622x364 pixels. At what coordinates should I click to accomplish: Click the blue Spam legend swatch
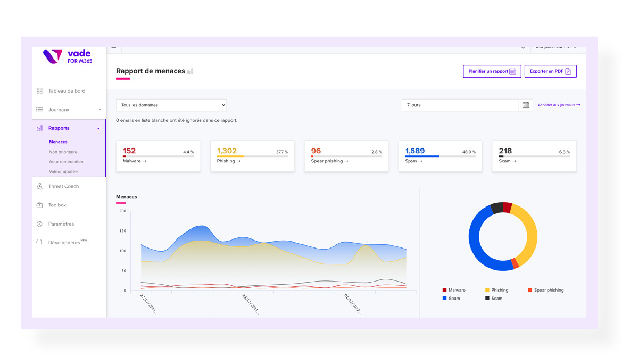click(x=445, y=298)
